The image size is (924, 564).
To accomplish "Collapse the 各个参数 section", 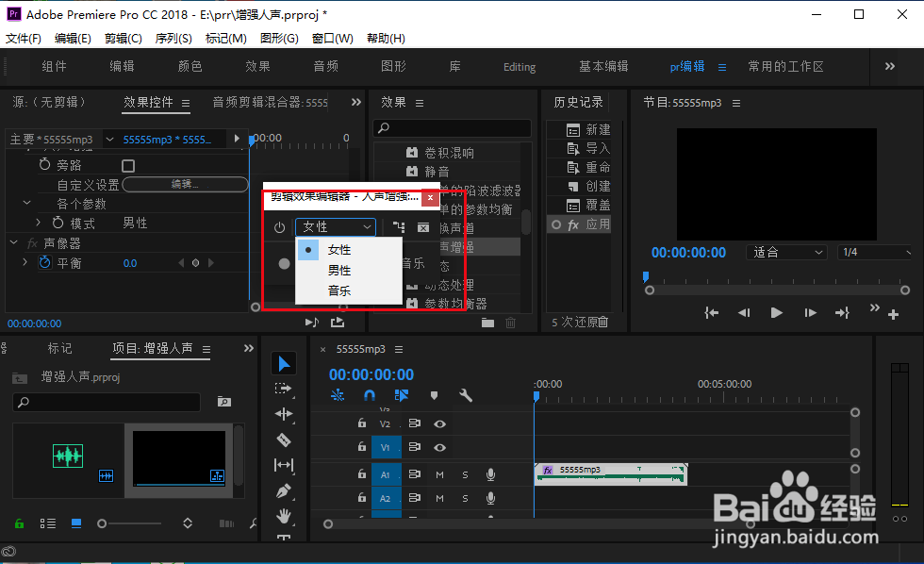I will click(x=26, y=203).
